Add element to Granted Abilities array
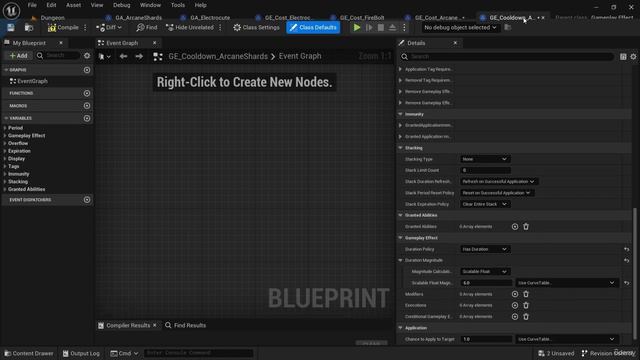The image size is (640, 360). coord(515,227)
